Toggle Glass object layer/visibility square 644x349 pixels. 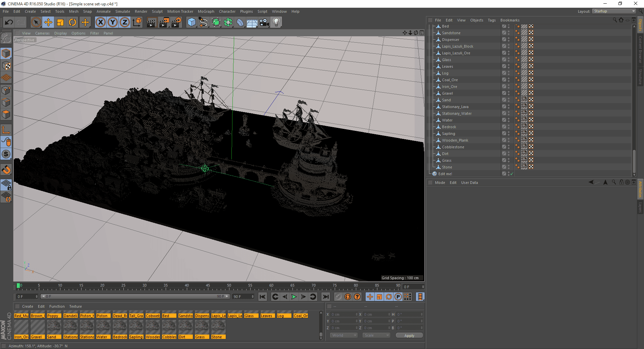(504, 59)
